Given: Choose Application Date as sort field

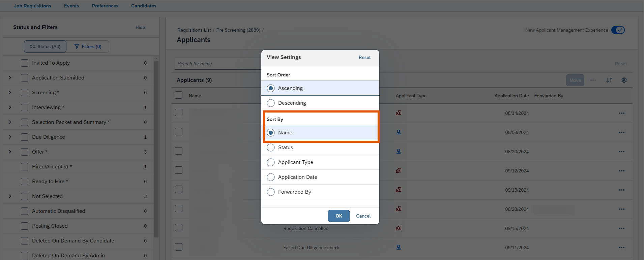Looking at the screenshot, I should [x=271, y=177].
